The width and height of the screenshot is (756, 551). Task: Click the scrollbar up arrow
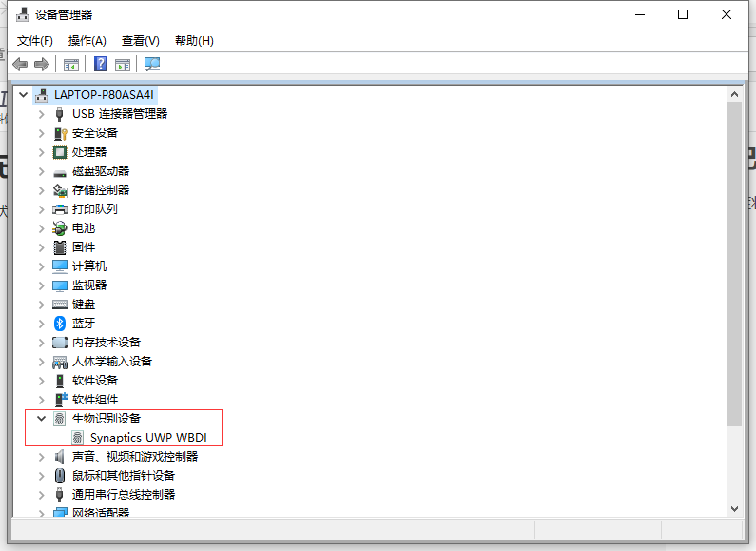pos(734,94)
